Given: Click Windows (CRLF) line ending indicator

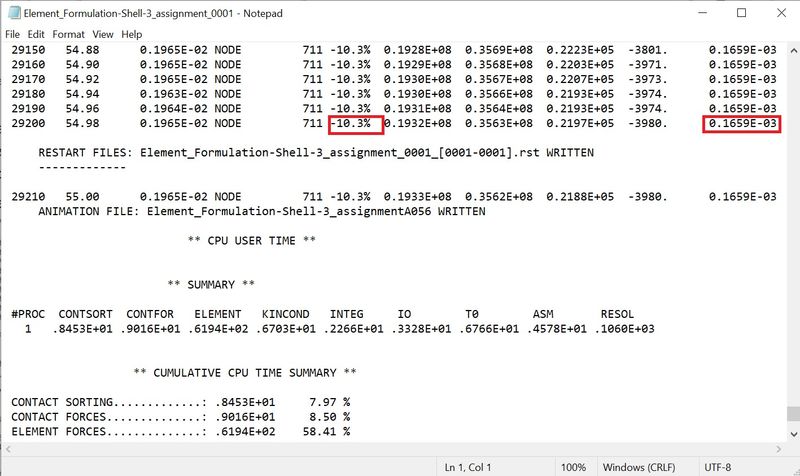Looking at the screenshot, I should point(645,467).
